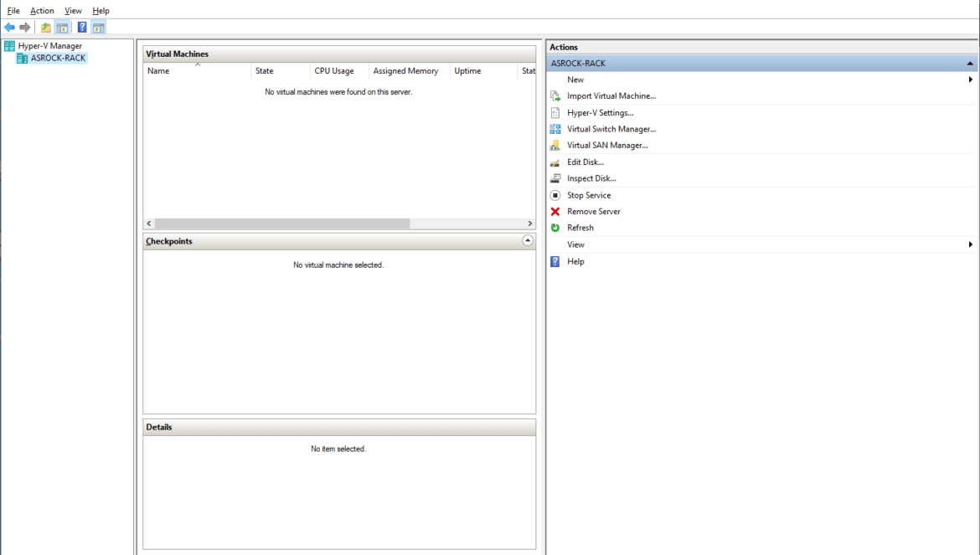Click the red X Remove Server icon
This screenshot has width=980, height=555.
tap(555, 212)
